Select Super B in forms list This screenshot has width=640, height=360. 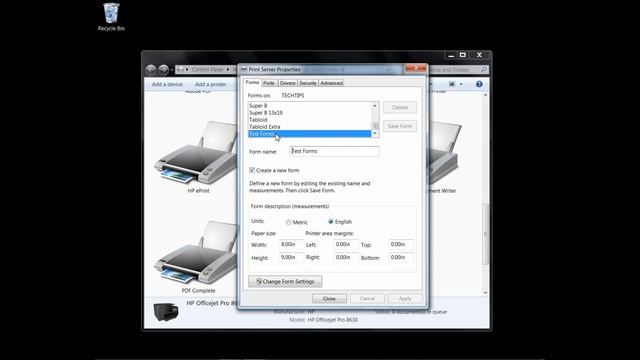point(310,106)
